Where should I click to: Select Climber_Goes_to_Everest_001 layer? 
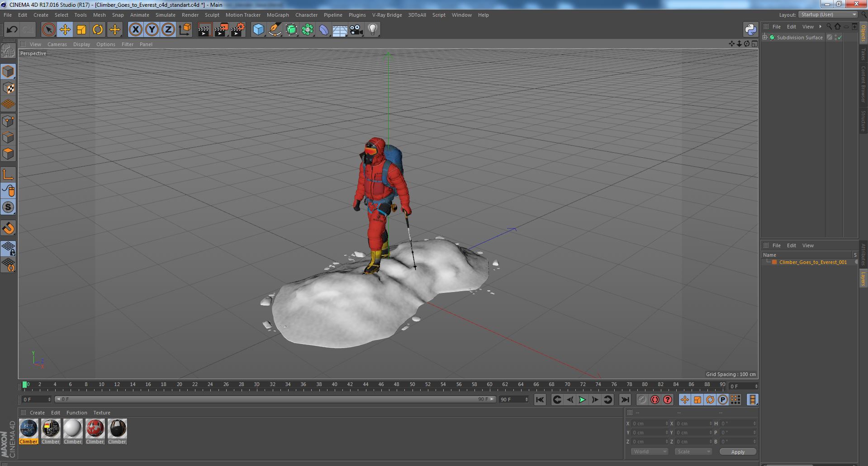(x=813, y=262)
